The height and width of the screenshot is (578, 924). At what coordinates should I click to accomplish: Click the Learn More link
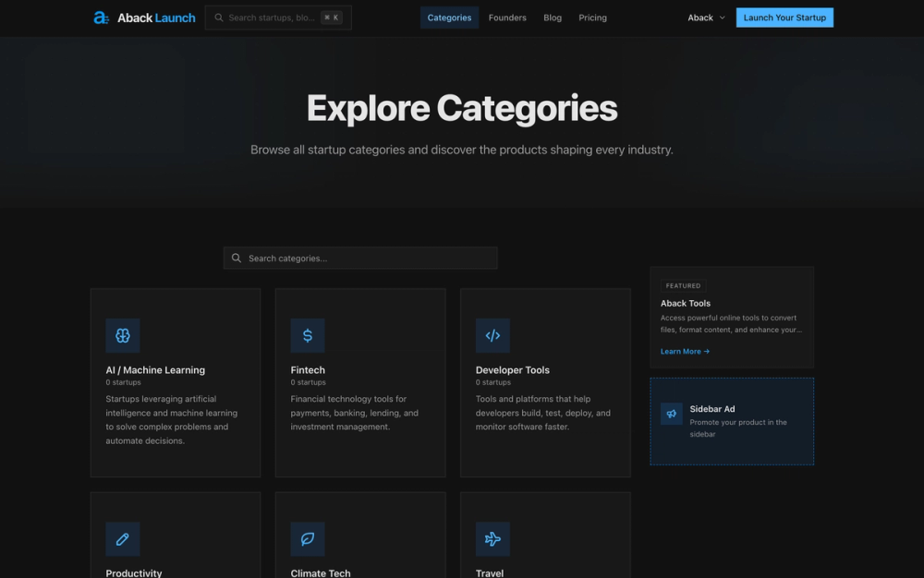(x=685, y=352)
